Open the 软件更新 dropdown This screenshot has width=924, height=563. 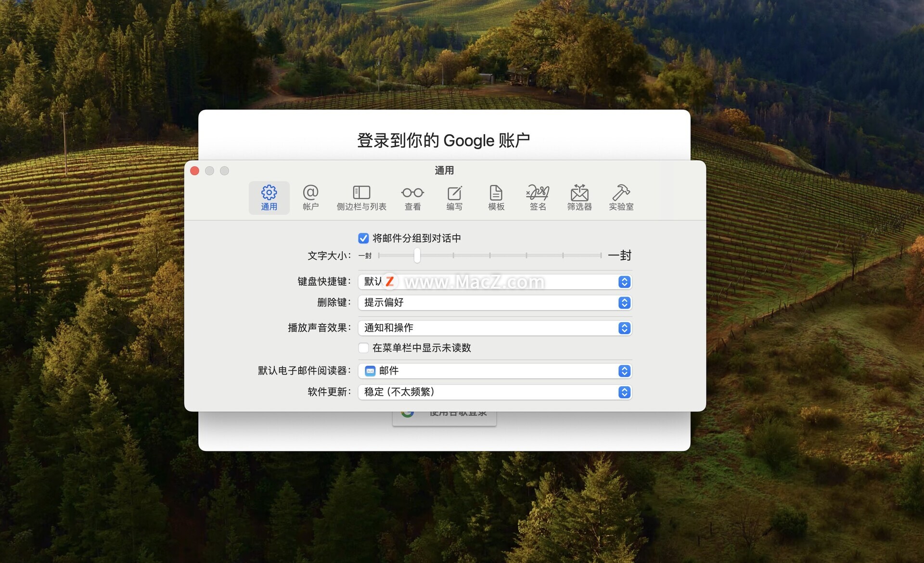495,392
